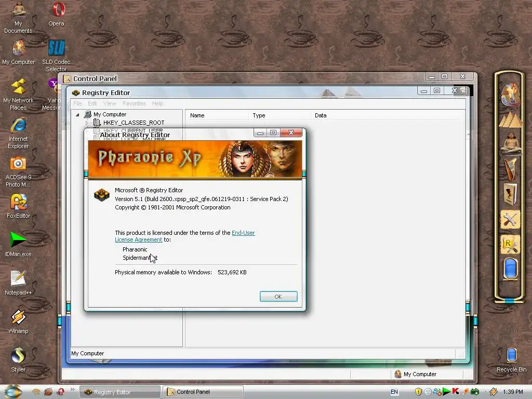Close the About Registry Editor dialog
This screenshot has height=399, width=532.
click(291, 132)
